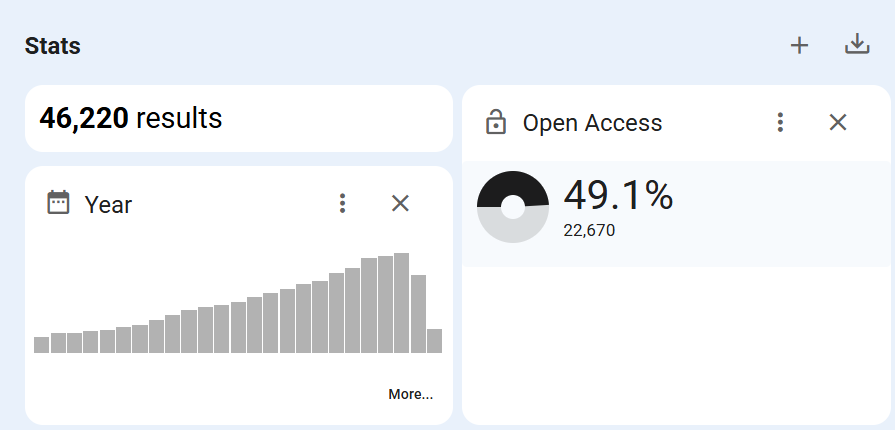Select the last short bar in the Year histogram

point(434,341)
